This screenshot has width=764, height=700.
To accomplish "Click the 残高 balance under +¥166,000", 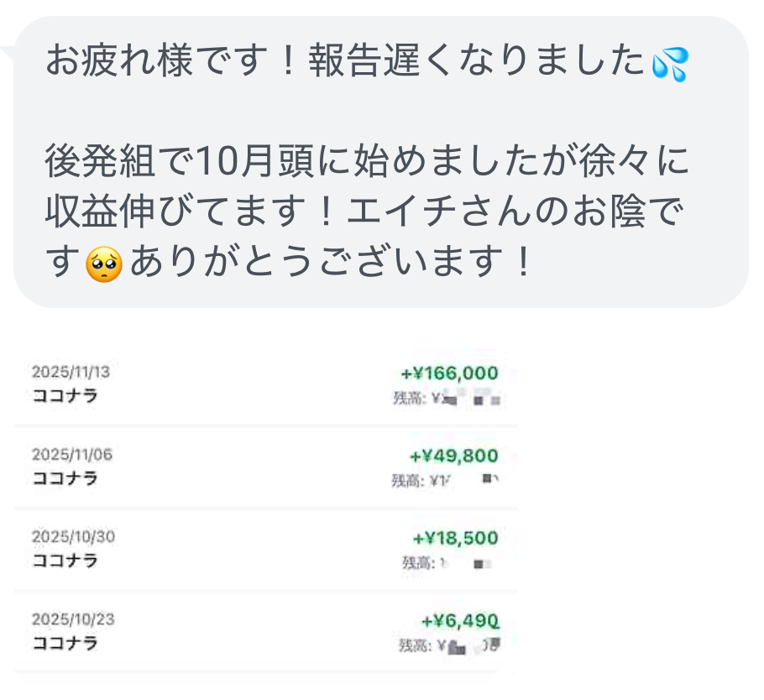I will [446, 400].
